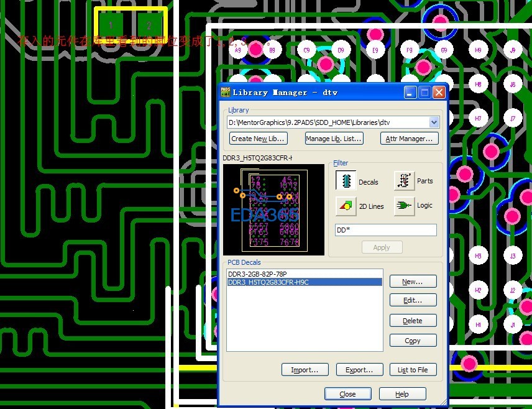Click Create New Lib button
The image size is (532, 409).
point(258,139)
